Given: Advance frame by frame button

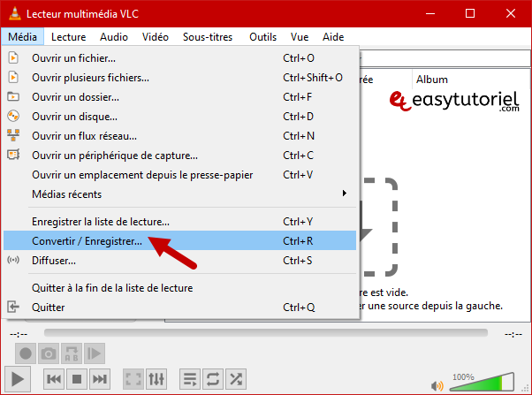Looking at the screenshot, I should (95, 353).
